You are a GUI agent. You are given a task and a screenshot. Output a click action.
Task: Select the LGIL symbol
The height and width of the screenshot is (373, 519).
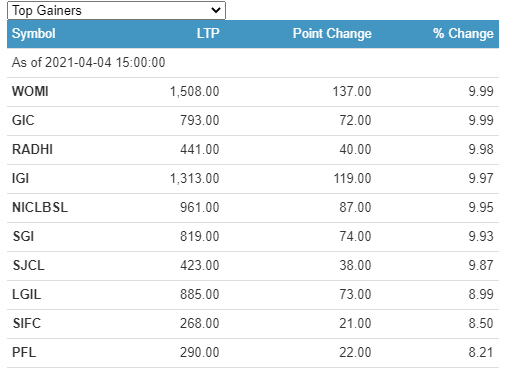pos(27,294)
